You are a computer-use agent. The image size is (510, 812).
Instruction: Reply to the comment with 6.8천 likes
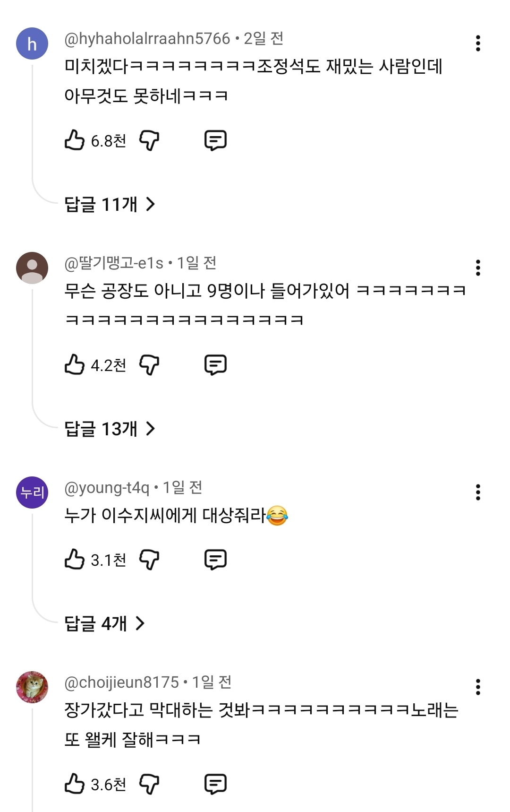click(215, 140)
